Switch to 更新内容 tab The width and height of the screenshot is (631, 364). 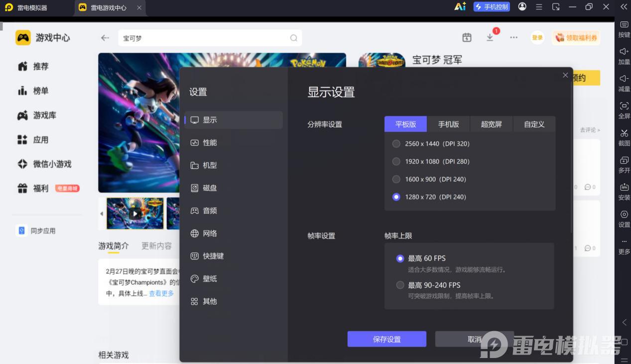pos(157,246)
